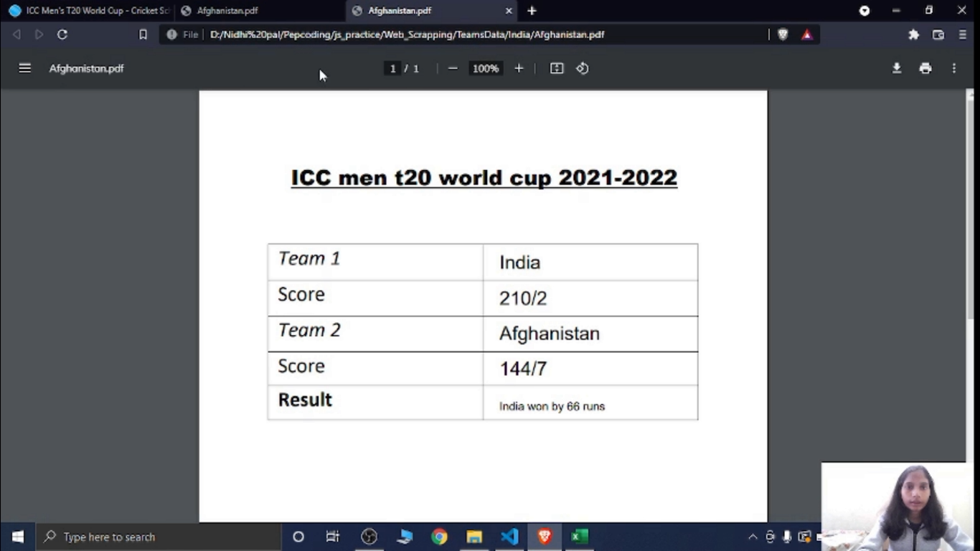Open the Brave main hamburger menu
The height and width of the screenshot is (551, 980).
963,34
